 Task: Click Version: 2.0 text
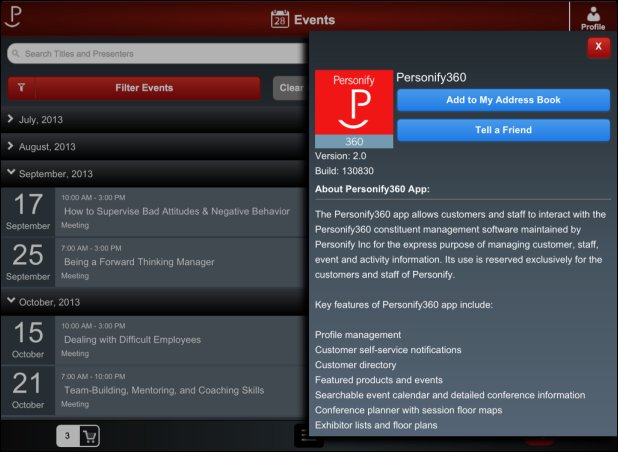click(341, 156)
